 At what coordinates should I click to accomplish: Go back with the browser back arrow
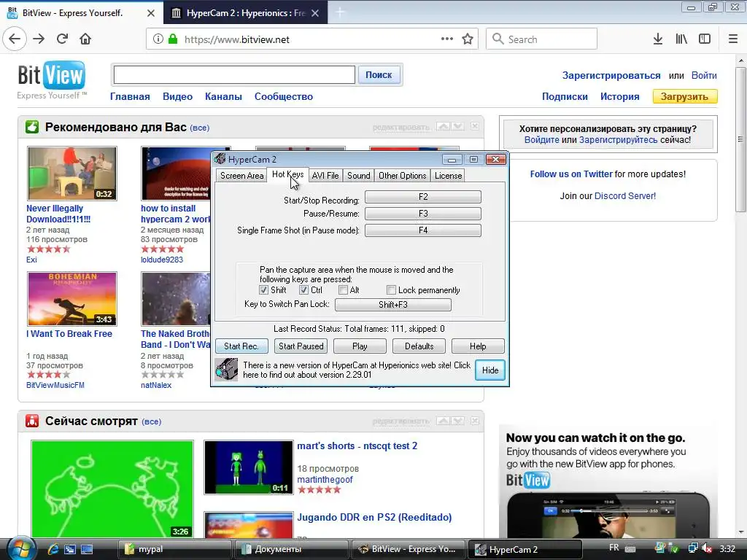pos(15,39)
